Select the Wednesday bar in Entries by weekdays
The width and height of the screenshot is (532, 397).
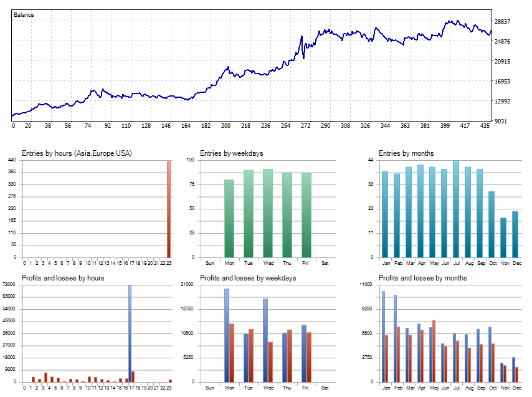point(268,213)
